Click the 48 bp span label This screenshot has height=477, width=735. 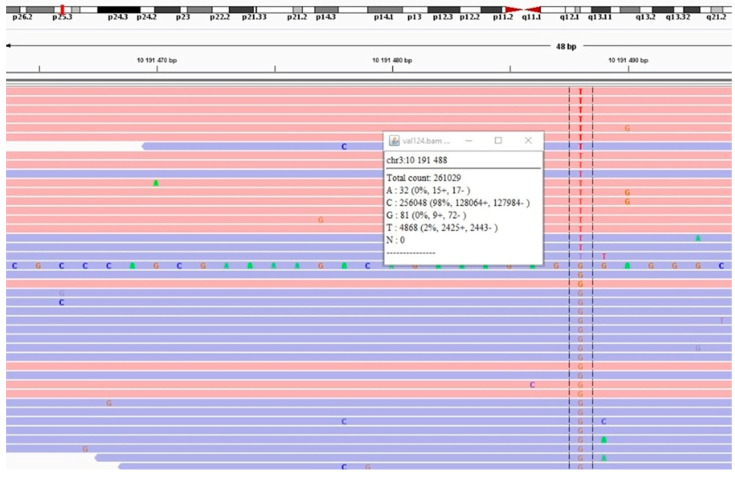[x=566, y=46]
